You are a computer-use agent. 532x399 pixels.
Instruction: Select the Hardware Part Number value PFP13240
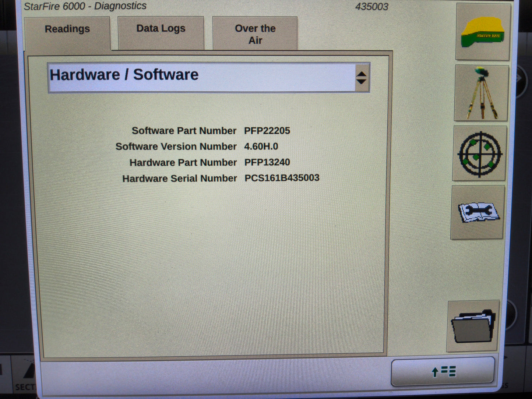[267, 162]
